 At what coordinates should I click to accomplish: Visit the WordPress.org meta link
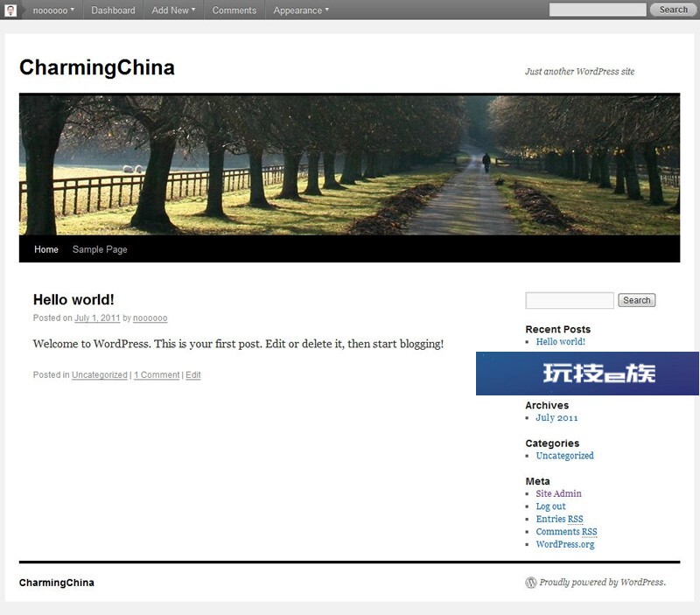coord(565,544)
